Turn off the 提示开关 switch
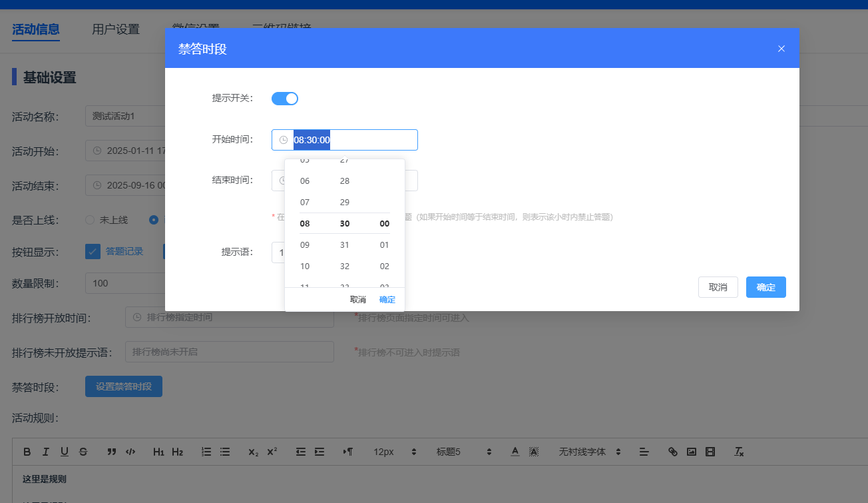The image size is (868, 503). (x=285, y=99)
